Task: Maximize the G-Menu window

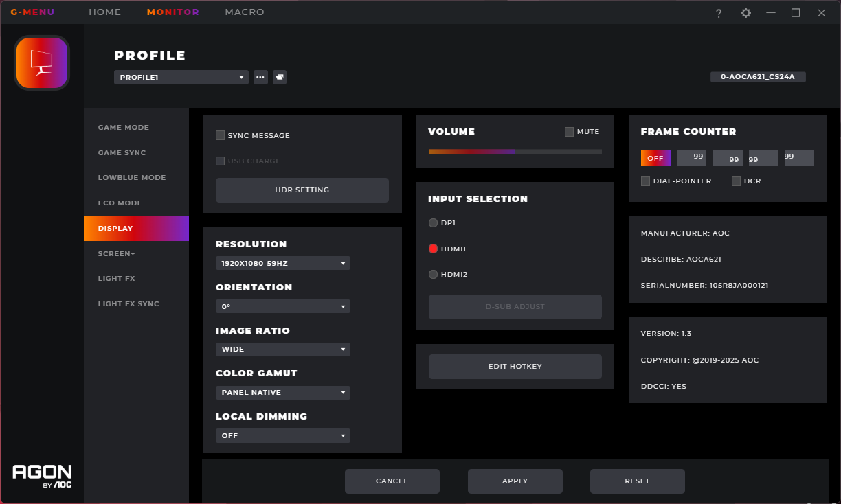Action: 796,12
